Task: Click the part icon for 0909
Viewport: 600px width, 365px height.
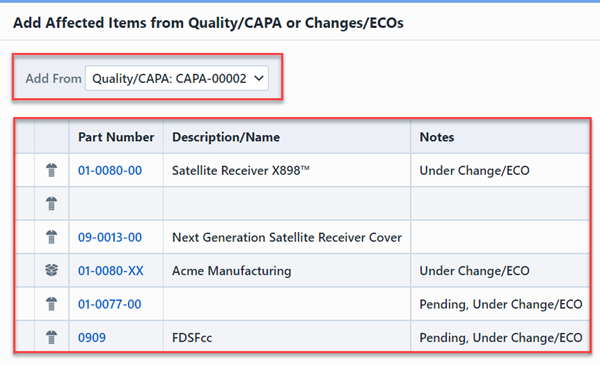Action: tap(52, 337)
